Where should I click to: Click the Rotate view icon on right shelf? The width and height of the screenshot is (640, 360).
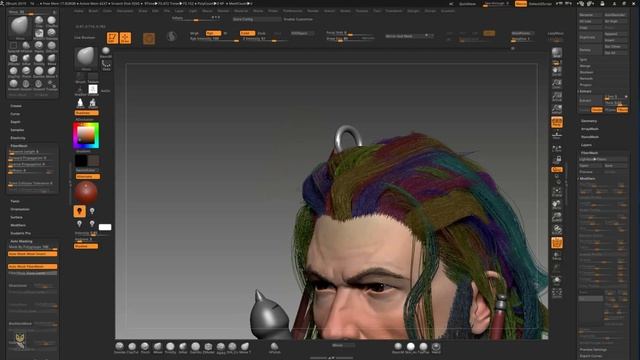tap(557, 230)
